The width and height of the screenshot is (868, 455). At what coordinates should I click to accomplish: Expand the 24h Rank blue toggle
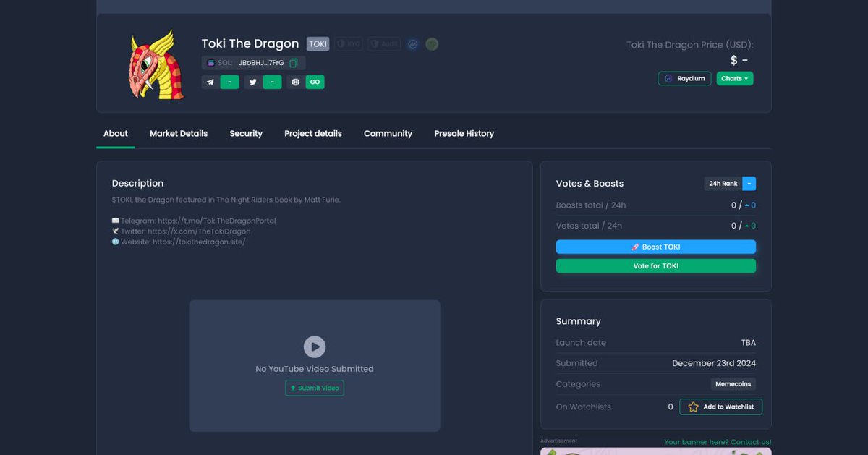click(749, 184)
